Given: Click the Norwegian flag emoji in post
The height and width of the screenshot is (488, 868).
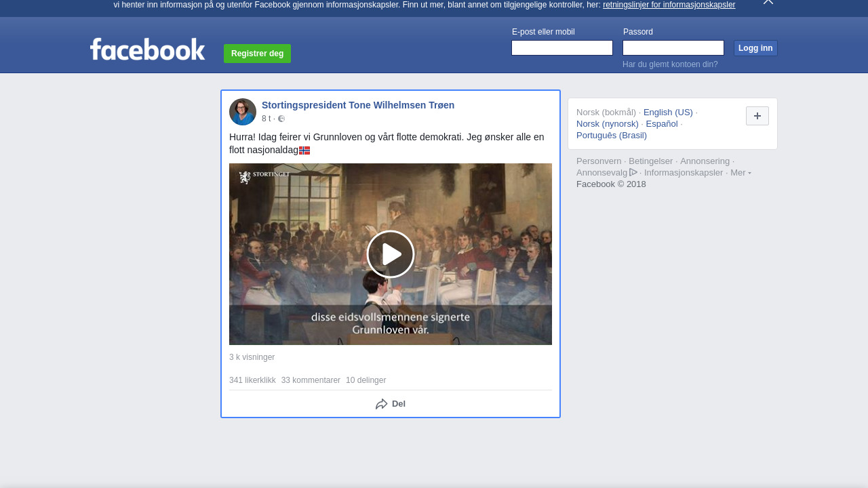Looking at the screenshot, I should click(304, 150).
